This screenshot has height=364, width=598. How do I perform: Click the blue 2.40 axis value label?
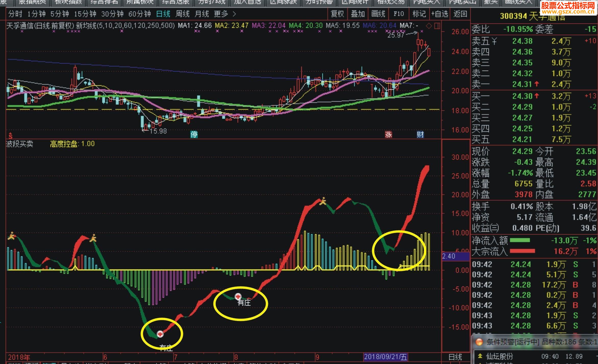(456, 256)
